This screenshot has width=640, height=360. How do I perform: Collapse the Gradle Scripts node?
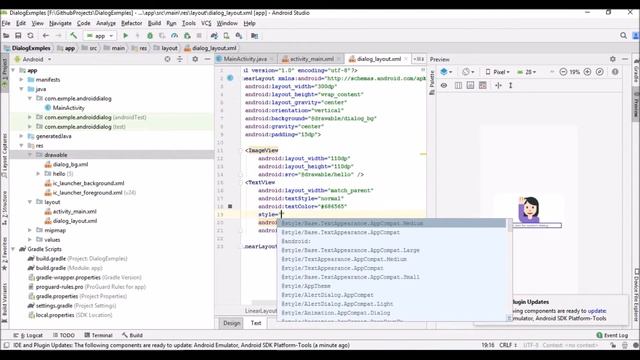13,249
